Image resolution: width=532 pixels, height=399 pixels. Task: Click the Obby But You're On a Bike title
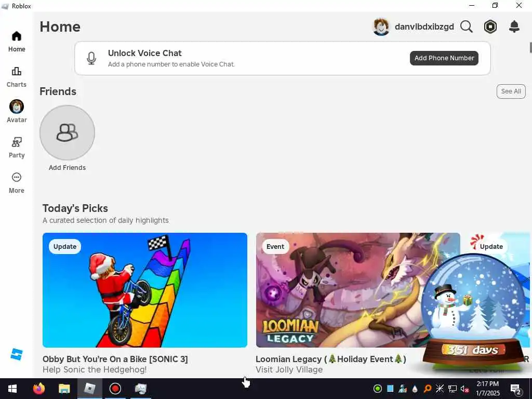pyautogui.click(x=115, y=359)
